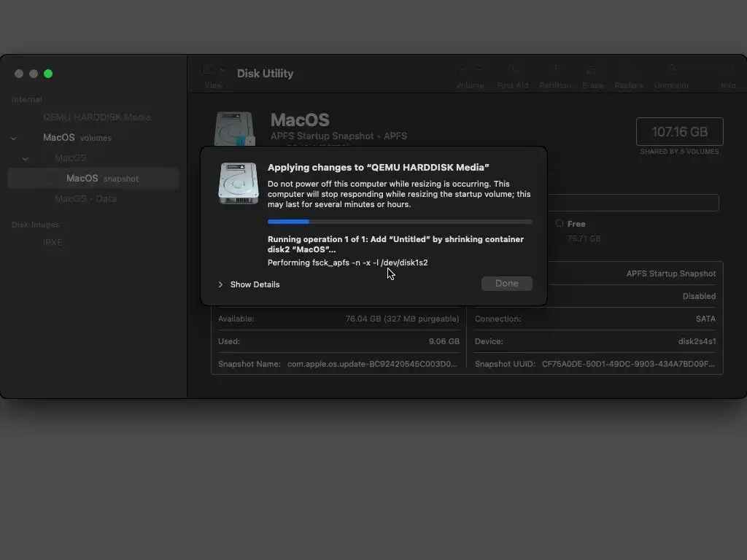The image size is (747, 560).
Task: Select MacOS - Data volume in sidebar
Action: tap(86, 198)
